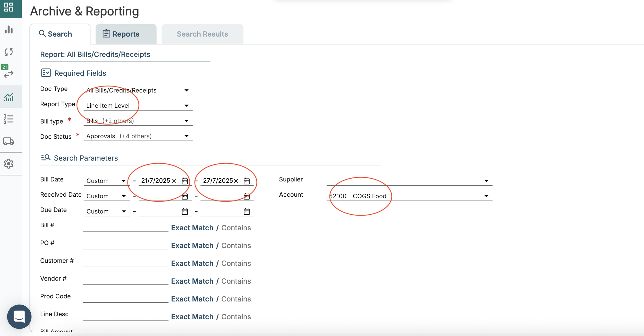Click the bar chart sidebar icon
Screen dimensions: 644x336
(9, 30)
